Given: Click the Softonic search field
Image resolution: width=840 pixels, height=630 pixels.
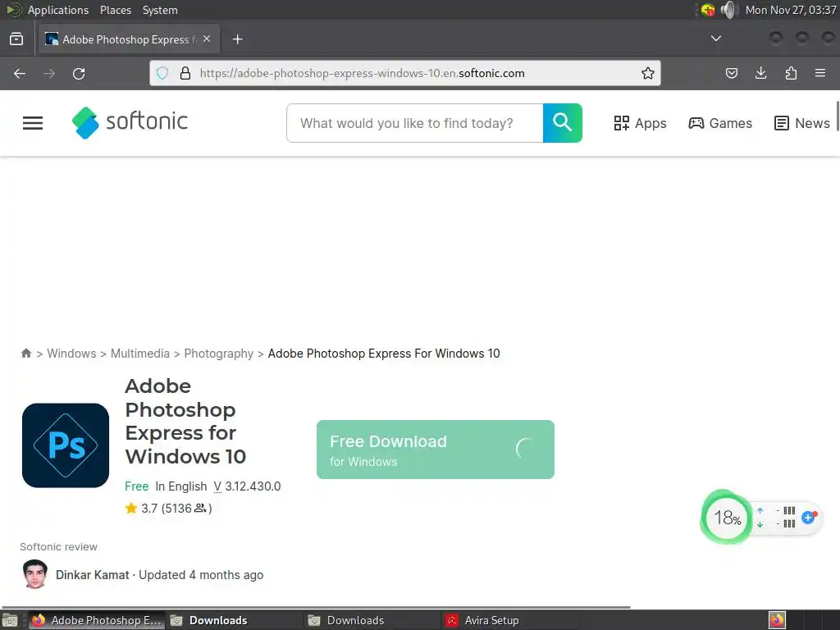Looking at the screenshot, I should (414, 123).
